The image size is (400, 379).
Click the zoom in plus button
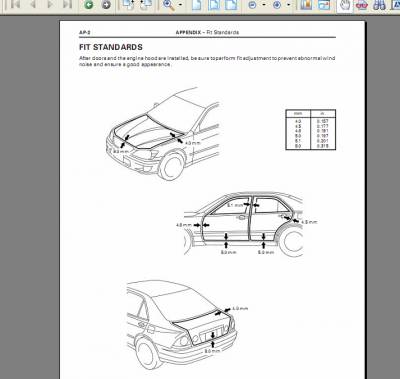(277, 5)
